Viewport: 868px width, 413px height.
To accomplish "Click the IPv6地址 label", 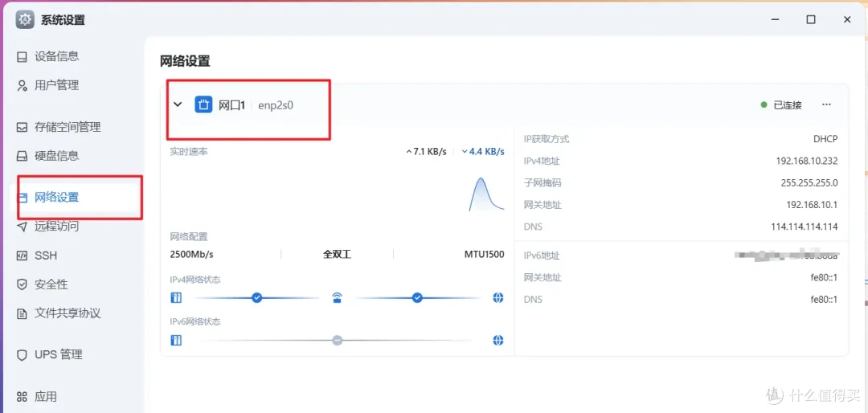I will [x=542, y=256].
